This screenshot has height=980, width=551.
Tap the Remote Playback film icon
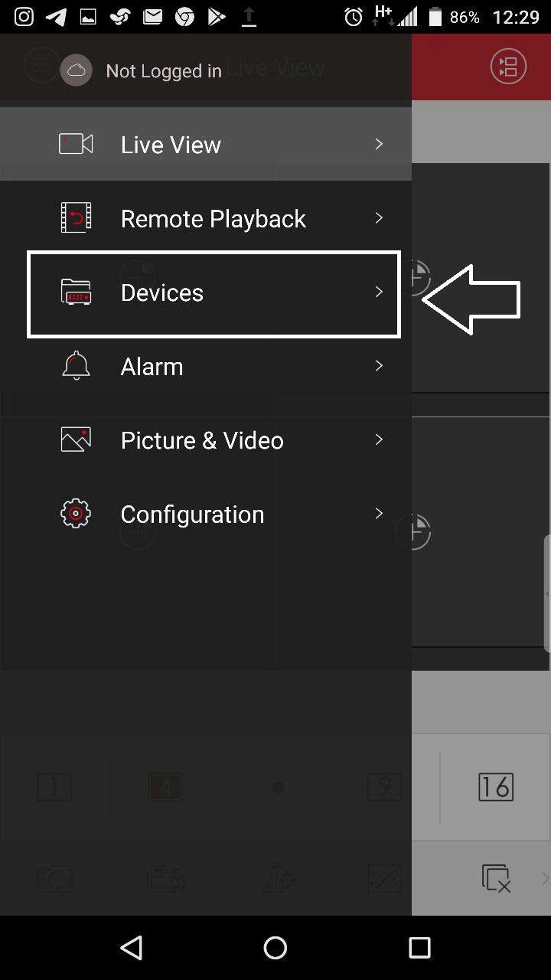[x=76, y=217]
